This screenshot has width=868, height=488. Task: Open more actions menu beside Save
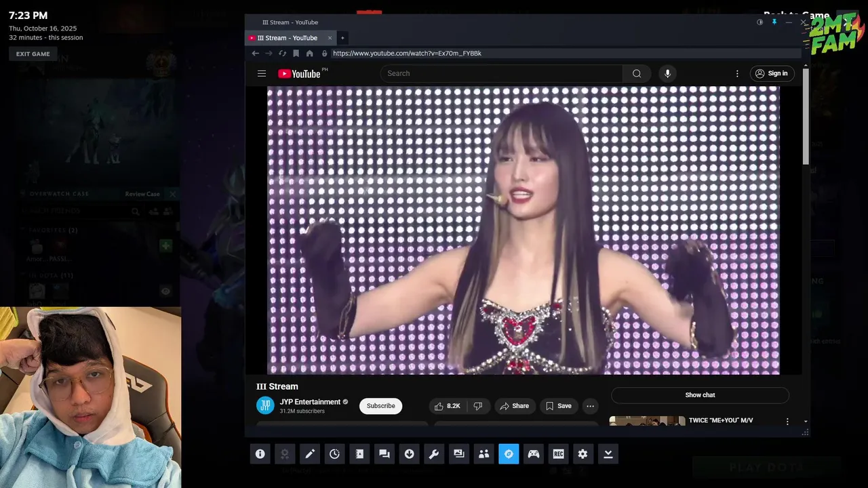pos(590,406)
